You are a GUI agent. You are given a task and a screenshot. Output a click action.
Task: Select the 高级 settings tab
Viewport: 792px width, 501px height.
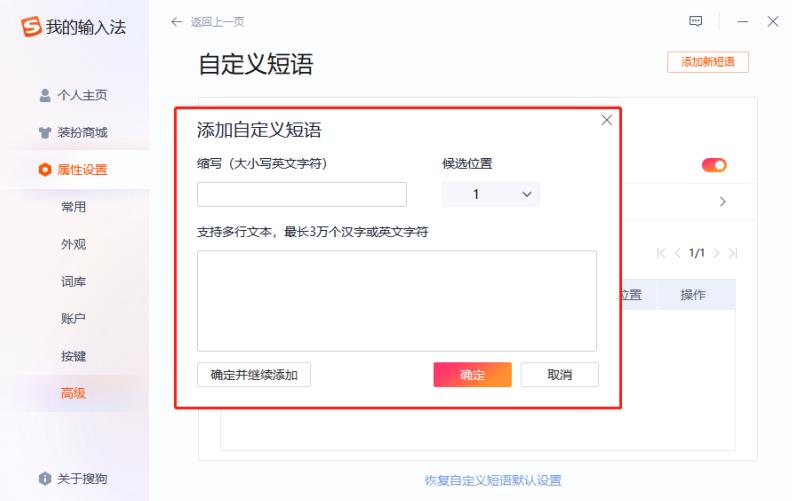[x=73, y=393]
